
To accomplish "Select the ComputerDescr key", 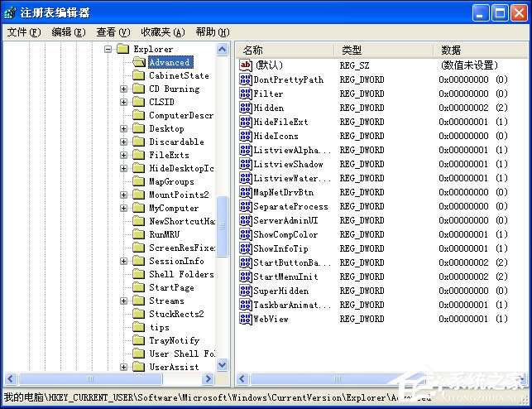I will coord(181,115).
